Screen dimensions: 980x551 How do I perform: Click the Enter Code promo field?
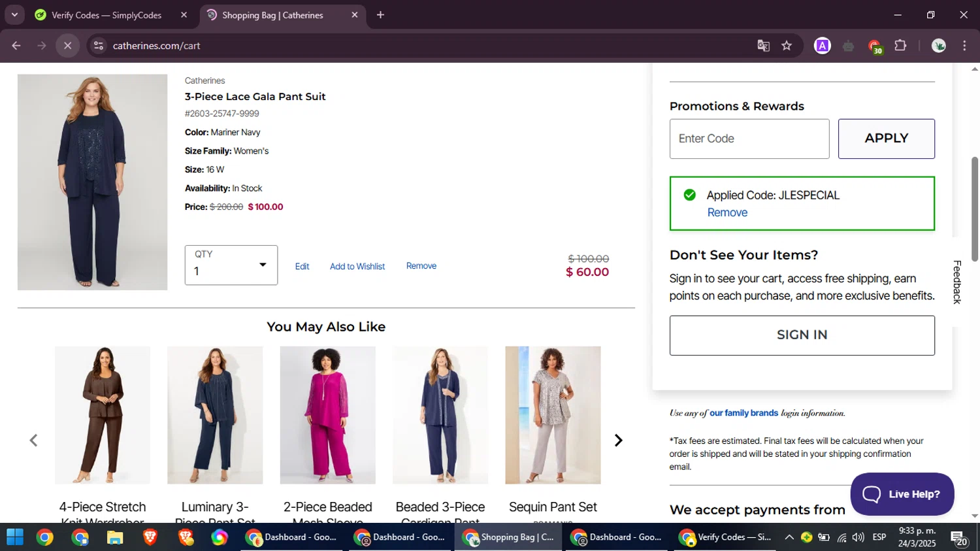tap(749, 139)
